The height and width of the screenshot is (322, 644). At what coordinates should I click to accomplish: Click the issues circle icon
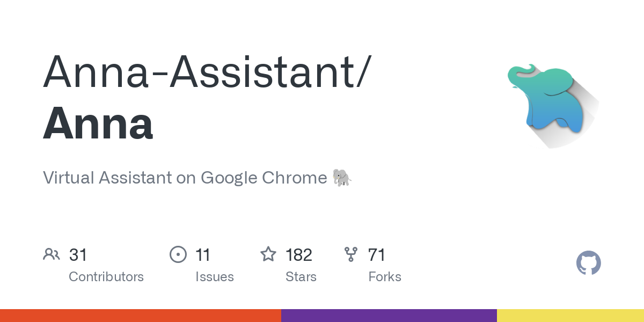coord(178,254)
